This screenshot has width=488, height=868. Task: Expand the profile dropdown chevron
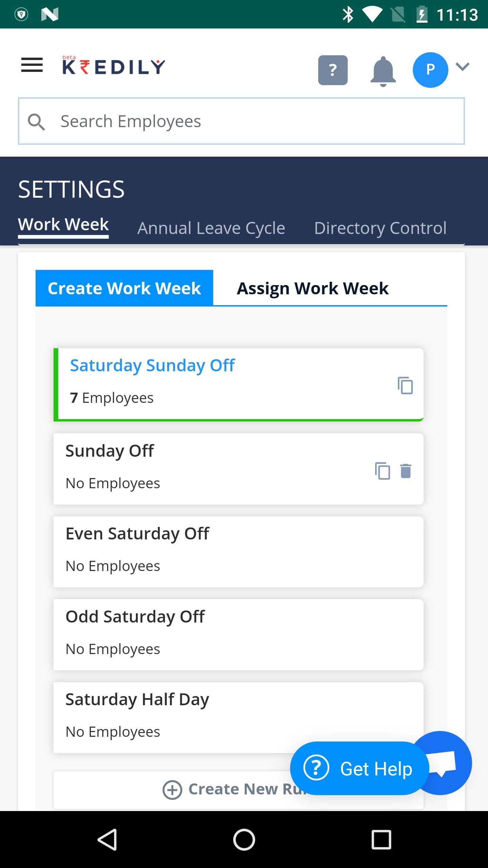[463, 66]
